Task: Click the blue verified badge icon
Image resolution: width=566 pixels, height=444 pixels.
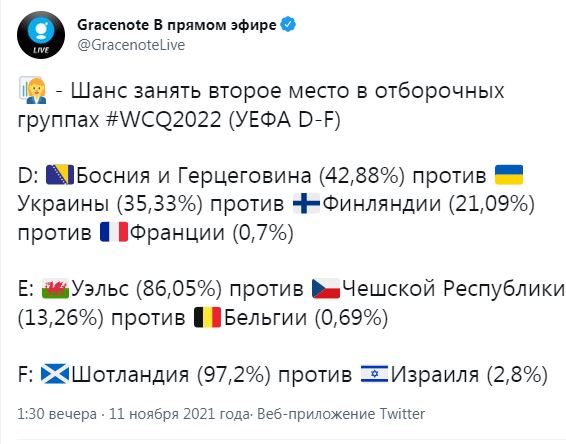Action: click(288, 25)
